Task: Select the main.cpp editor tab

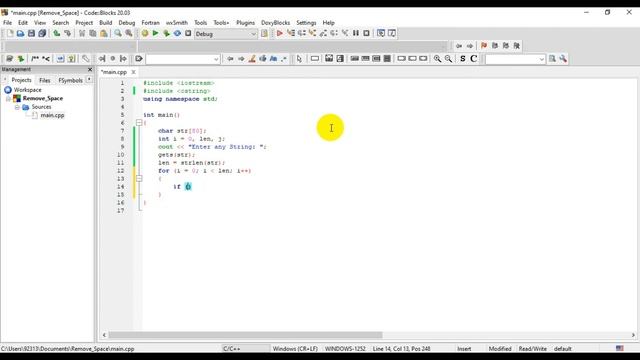Action: pos(114,72)
